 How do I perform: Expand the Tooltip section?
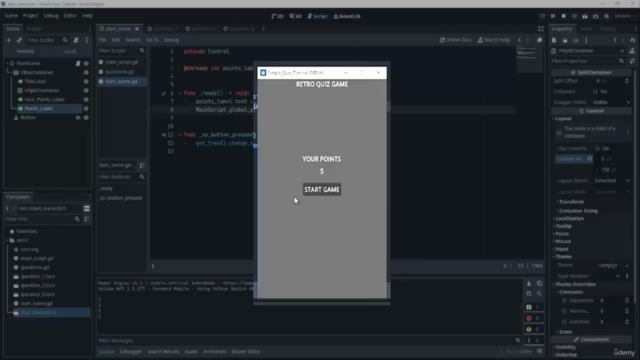[562, 226]
